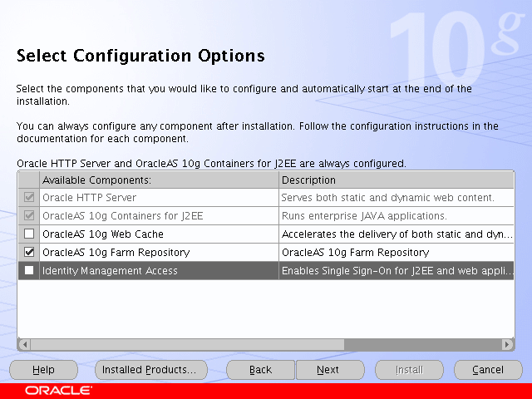Click 'Serves both static and dynamic web content.' description
The height and width of the screenshot is (399, 532).
(x=388, y=198)
